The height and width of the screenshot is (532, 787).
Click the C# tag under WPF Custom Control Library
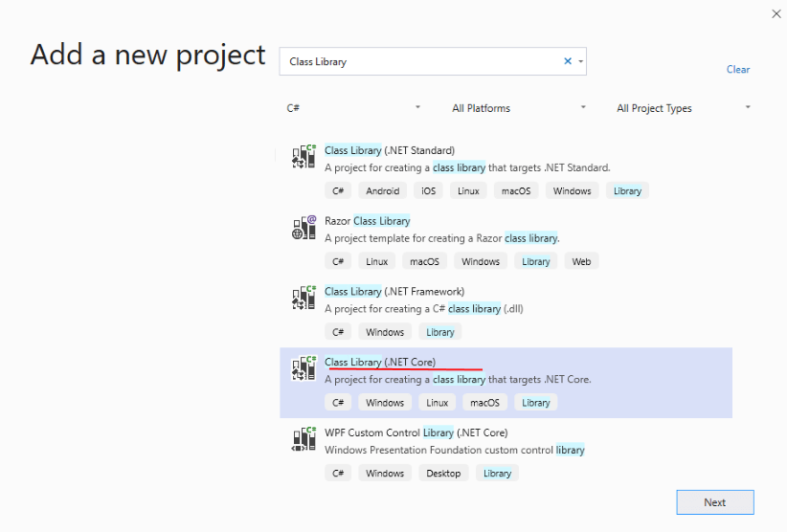(338, 474)
